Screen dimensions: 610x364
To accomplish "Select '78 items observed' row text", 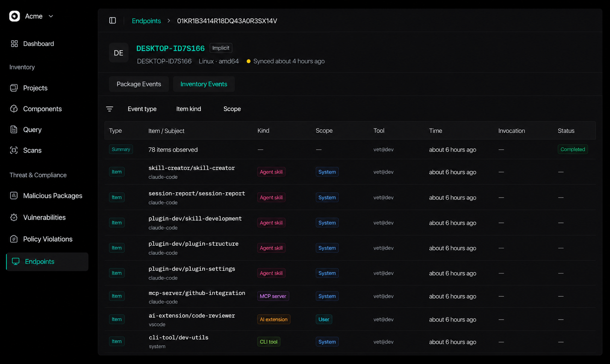I will tap(173, 150).
